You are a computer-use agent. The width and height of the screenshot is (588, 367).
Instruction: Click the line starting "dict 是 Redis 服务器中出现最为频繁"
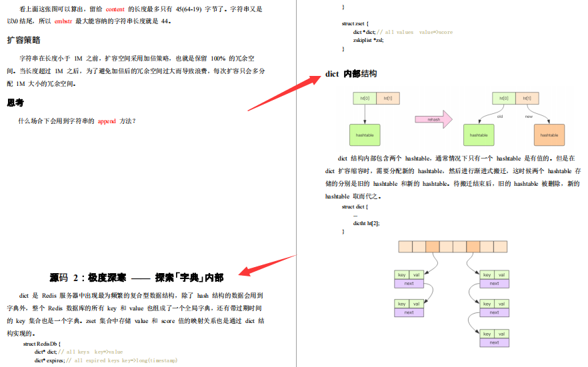pos(141,296)
